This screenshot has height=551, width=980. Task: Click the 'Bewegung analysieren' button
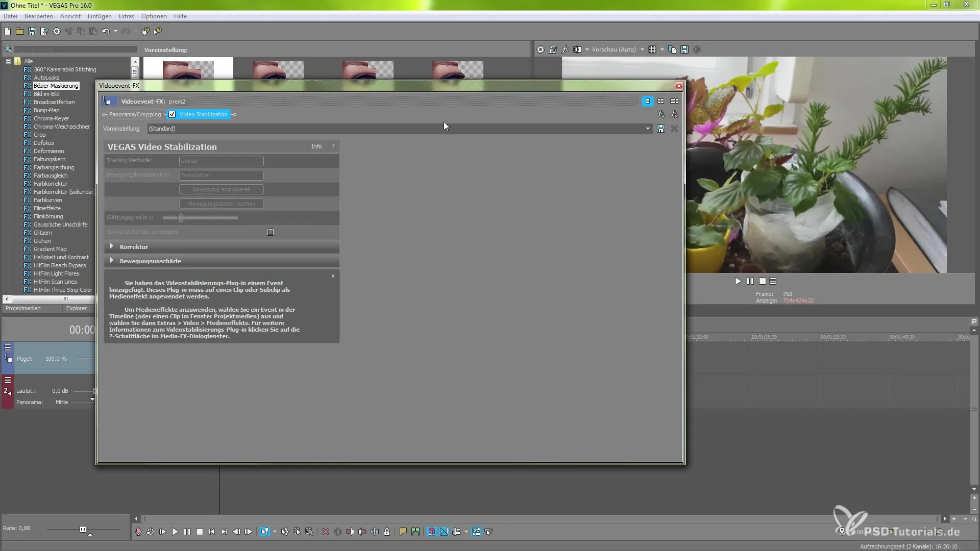221,189
